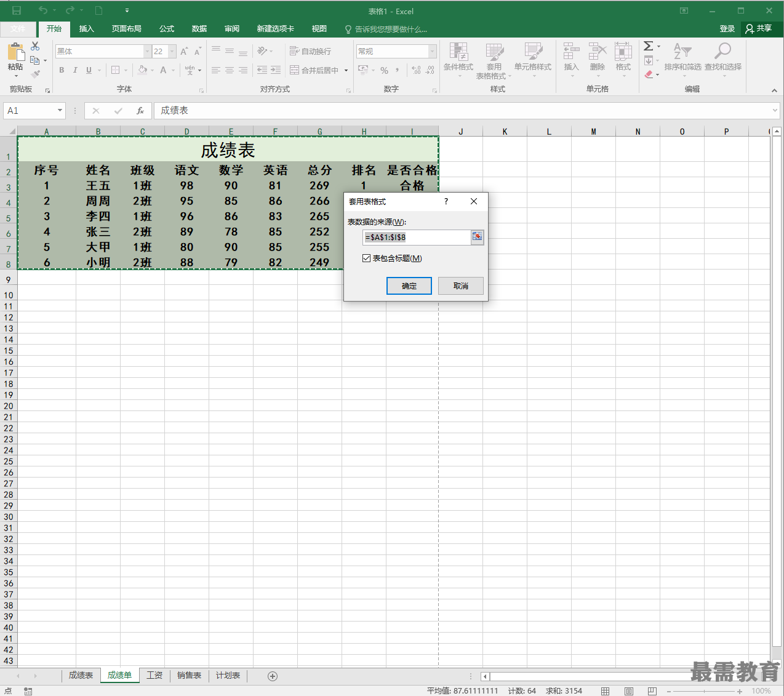The width and height of the screenshot is (784, 696).
Task: Switch to Normal view in status bar
Action: pyautogui.click(x=606, y=691)
